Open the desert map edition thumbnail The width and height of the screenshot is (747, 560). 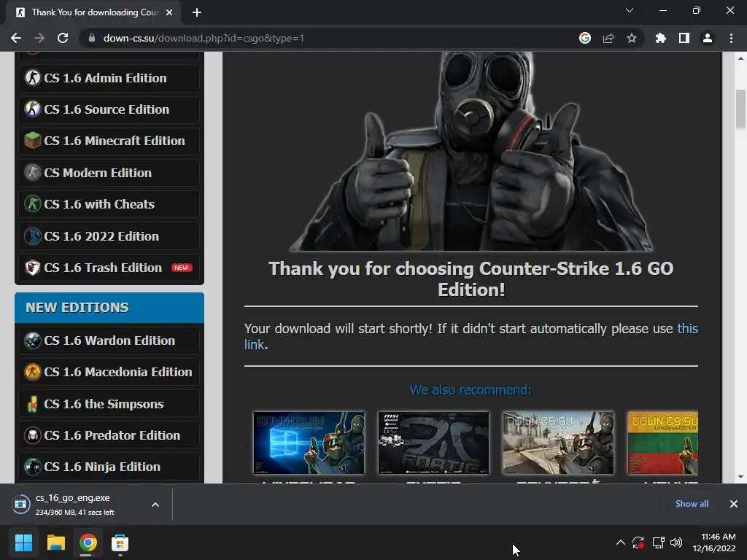(558, 443)
